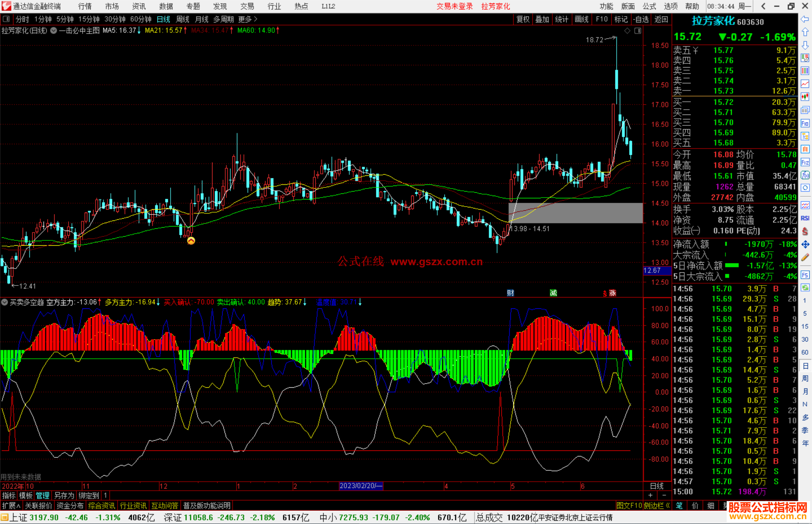Click the 另存为 save-as button
812x524 pixels.
(64, 495)
